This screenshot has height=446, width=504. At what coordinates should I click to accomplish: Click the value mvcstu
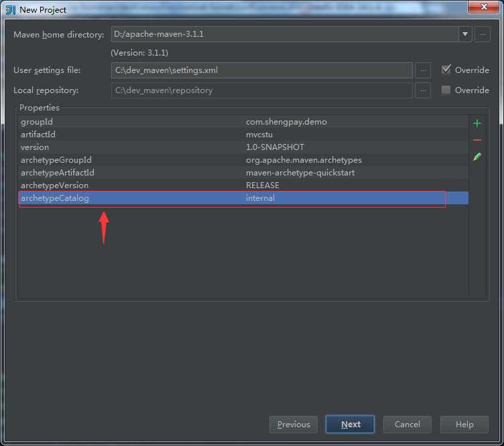tap(259, 135)
